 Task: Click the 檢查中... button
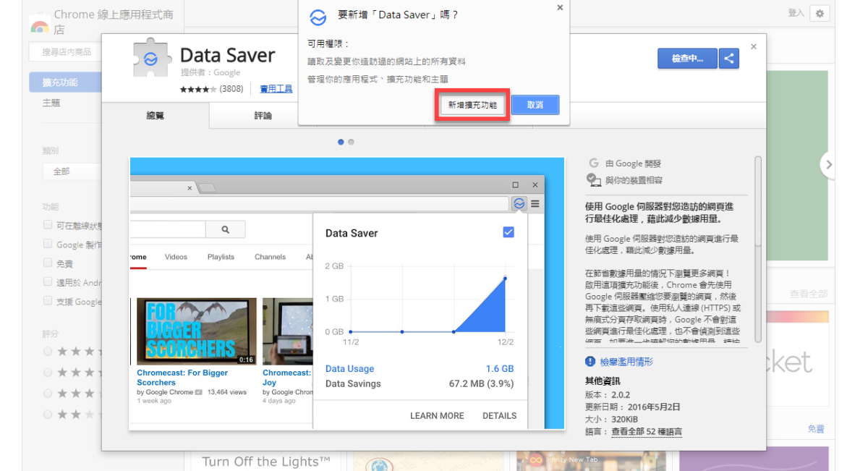[x=687, y=59]
